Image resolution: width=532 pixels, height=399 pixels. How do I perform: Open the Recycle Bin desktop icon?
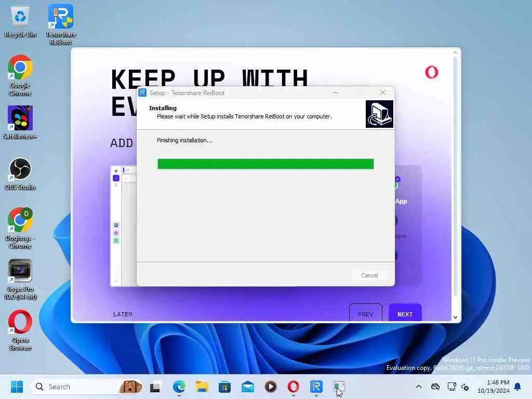pyautogui.click(x=20, y=22)
